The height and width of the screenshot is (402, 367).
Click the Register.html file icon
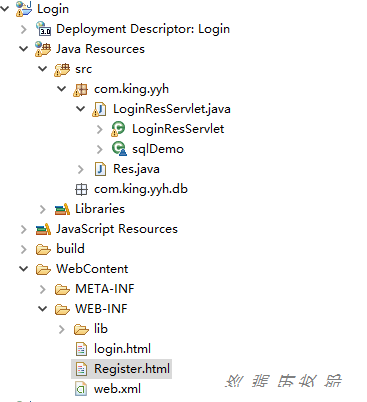tap(81, 369)
